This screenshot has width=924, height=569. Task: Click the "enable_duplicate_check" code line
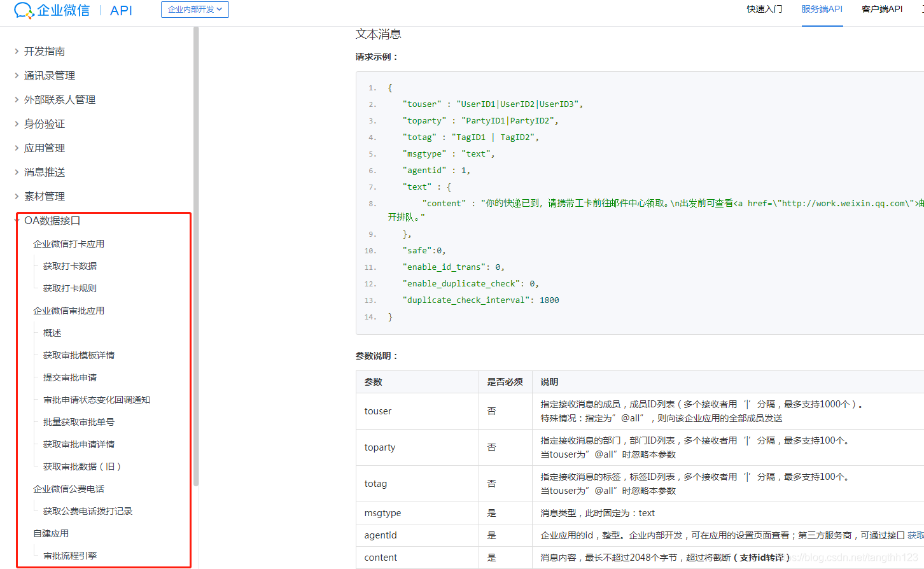click(x=471, y=284)
